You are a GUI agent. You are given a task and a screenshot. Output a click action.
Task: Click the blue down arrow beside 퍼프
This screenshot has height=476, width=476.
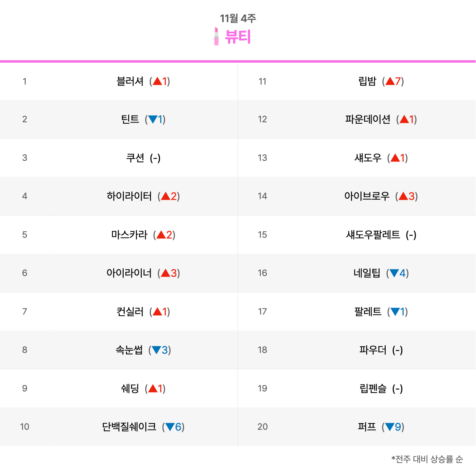(x=390, y=427)
